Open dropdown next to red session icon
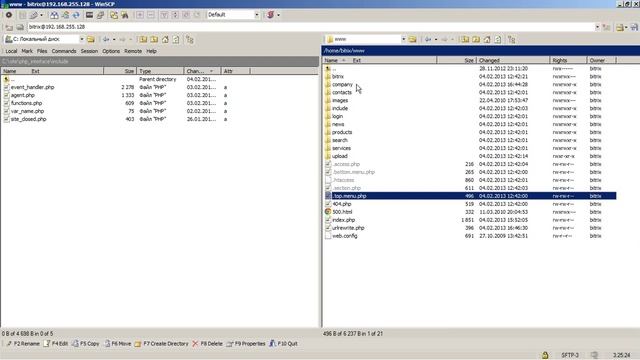 (278, 15)
